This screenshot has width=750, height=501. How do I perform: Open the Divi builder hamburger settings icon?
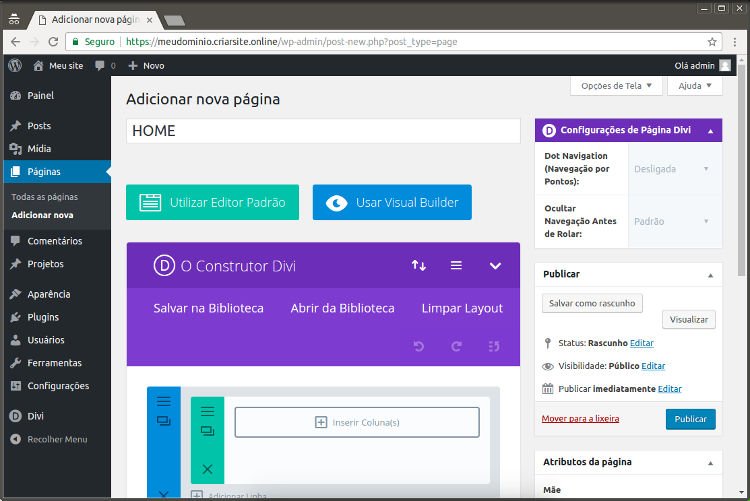click(456, 266)
